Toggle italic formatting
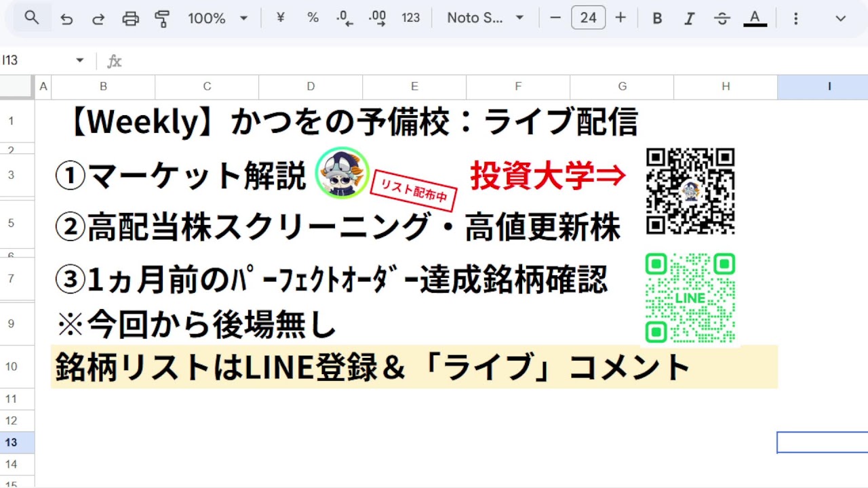The height and width of the screenshot is (488, 868). click(x=690, y=18)
